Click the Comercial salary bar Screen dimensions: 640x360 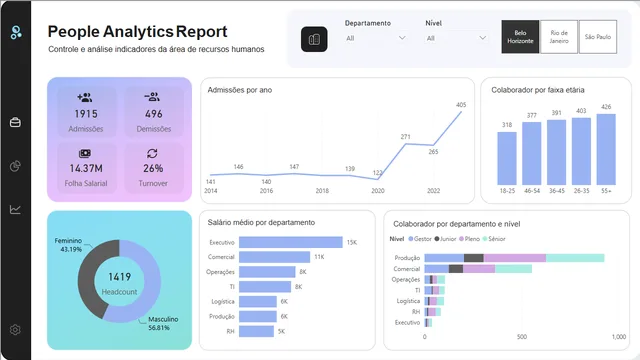point(274,257)
